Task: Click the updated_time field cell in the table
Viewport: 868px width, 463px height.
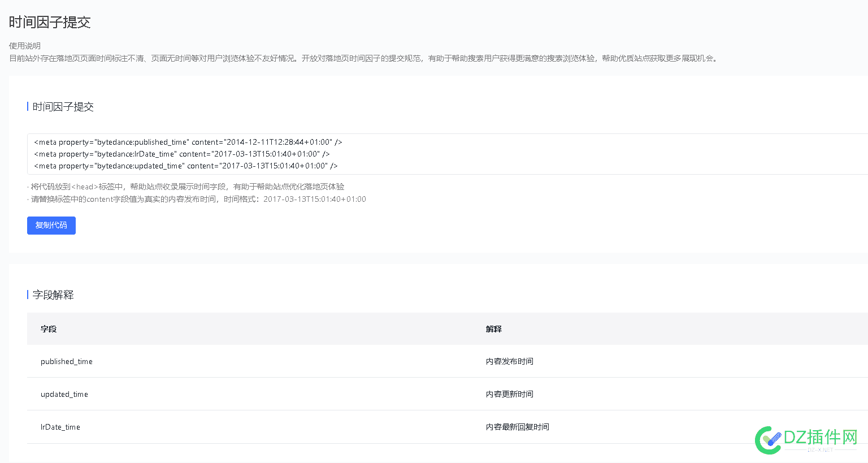Action: pyautogui.click(x=64, y=394)
